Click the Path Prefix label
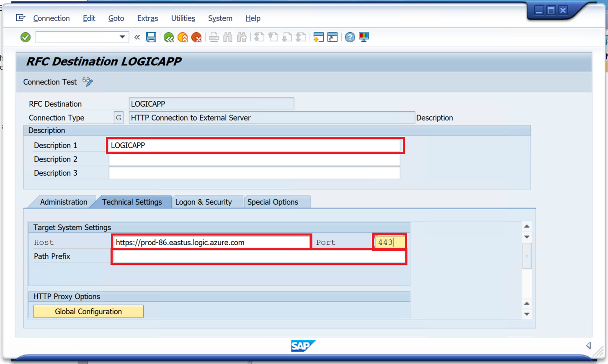Screen dimensions: 608x364 52,256
